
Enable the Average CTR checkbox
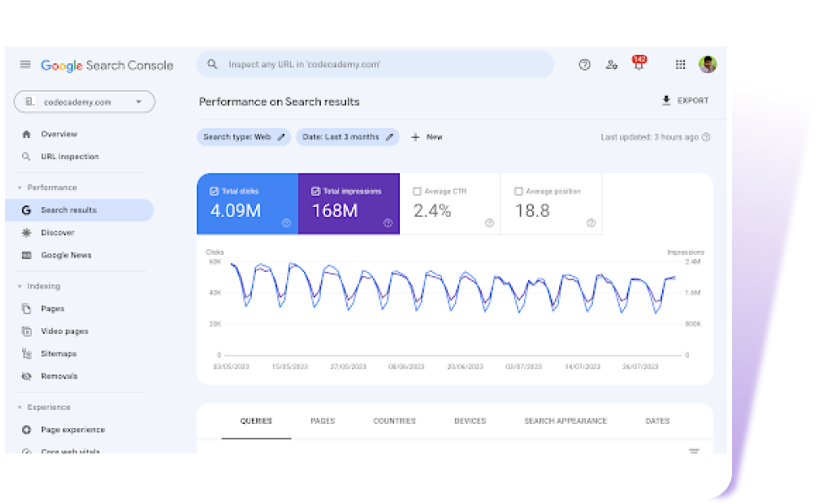pyautogui.click(x=417, y=191)
